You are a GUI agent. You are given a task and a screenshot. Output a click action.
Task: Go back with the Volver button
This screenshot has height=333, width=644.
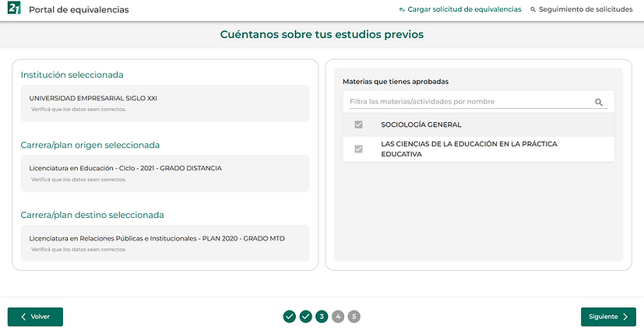tap(35, 317)
